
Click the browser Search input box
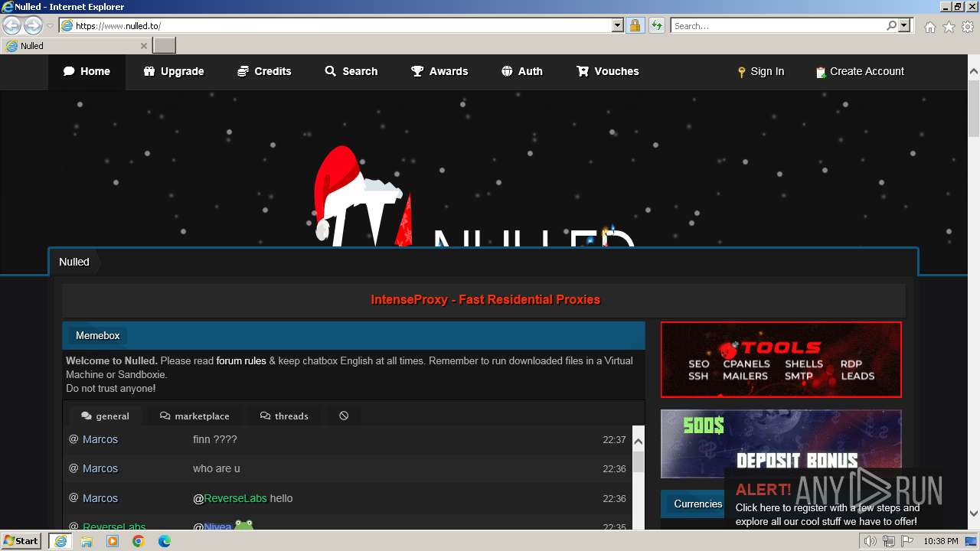pyautogui.click(x=778, y=25)
